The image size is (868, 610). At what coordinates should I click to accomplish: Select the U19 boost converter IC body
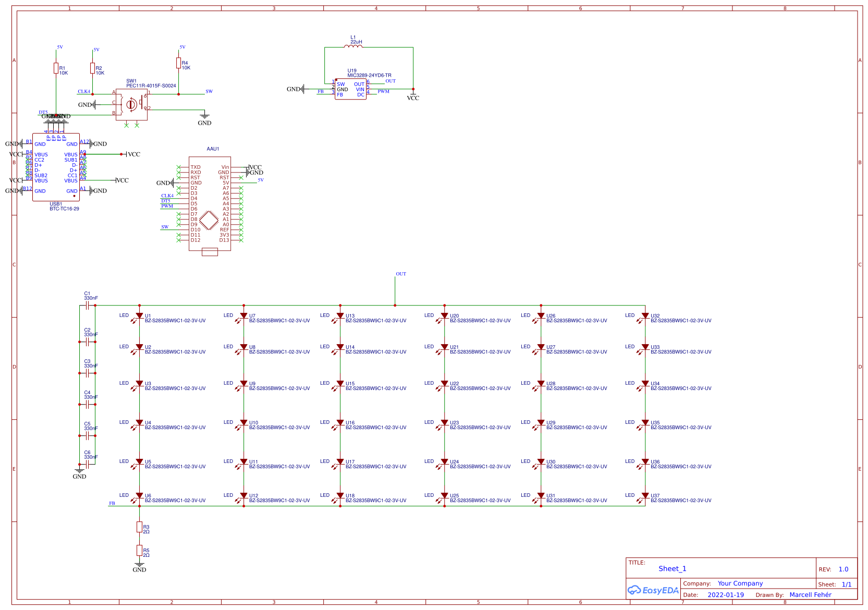click(x=350, y=89)
